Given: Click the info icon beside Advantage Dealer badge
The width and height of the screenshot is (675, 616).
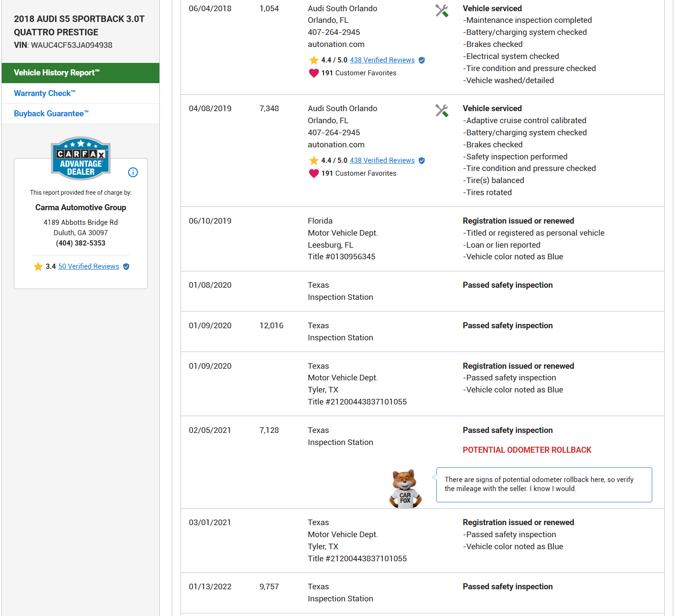Looking at the screenshot, I should (133, 172).
